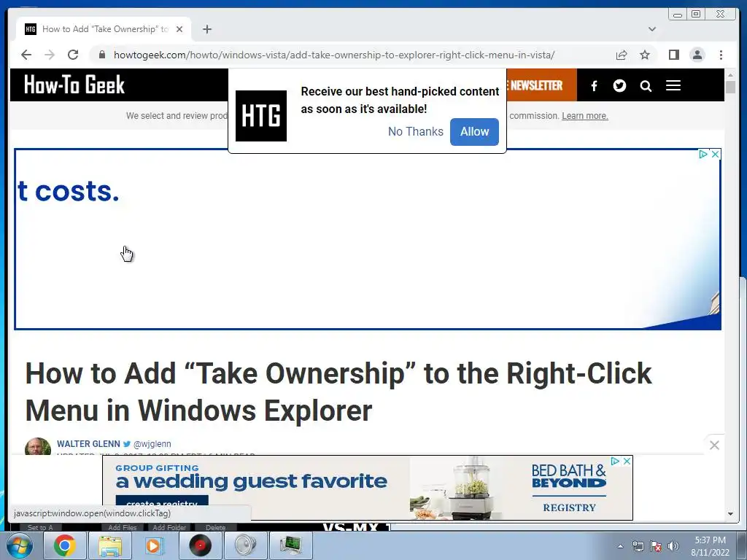Open site search magnifier icon

(x=646, y=86)
